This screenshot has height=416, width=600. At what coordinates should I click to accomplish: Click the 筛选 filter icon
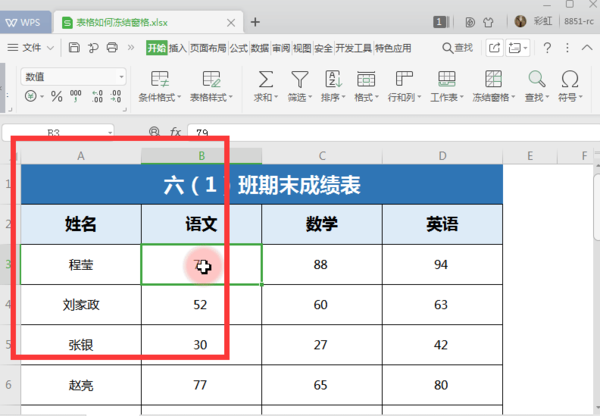[300, 80]
